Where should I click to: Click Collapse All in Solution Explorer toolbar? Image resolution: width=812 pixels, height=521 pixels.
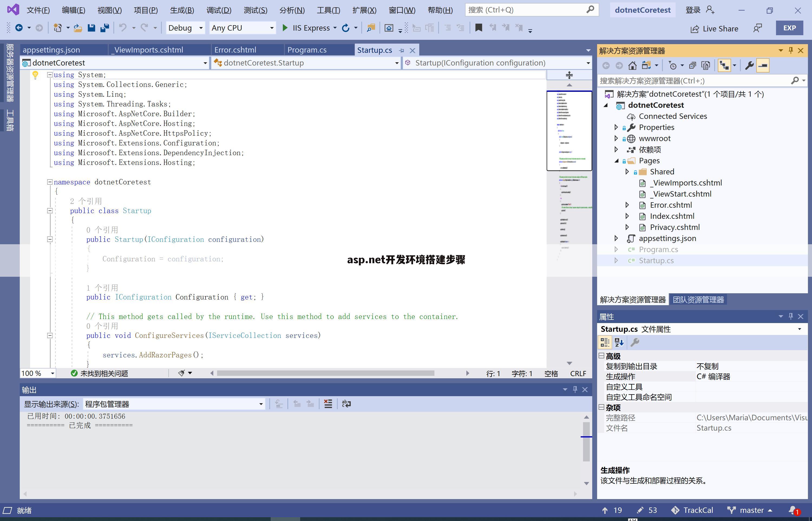[693, 66]
